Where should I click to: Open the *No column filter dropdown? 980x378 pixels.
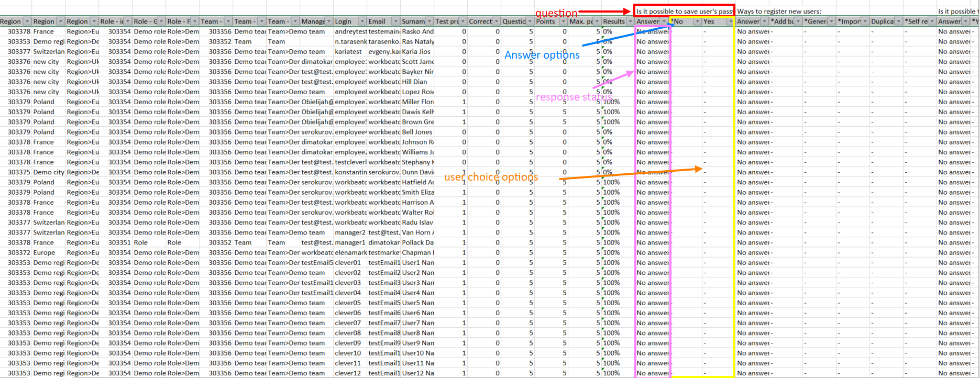(697, 21)
